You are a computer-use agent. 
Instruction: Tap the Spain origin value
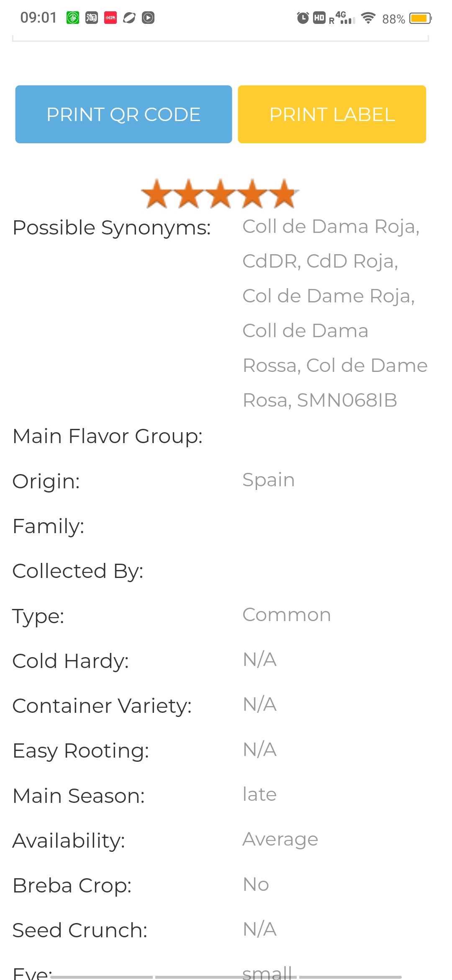[269, 480]
